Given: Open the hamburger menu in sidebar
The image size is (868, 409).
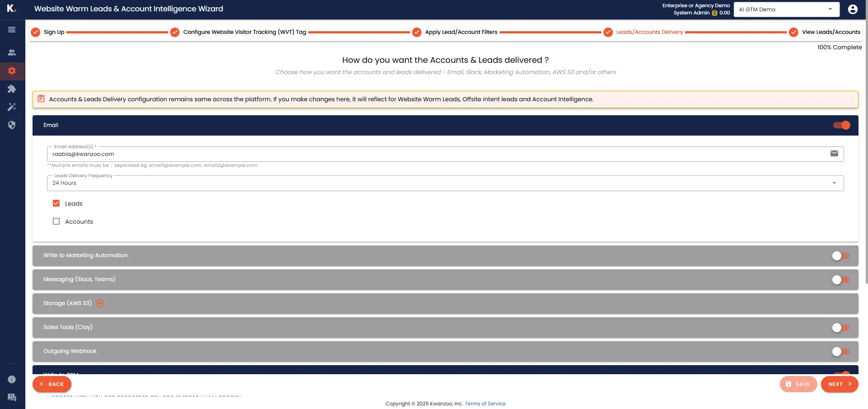Looking at the screenshot, I should click(12, 30).
